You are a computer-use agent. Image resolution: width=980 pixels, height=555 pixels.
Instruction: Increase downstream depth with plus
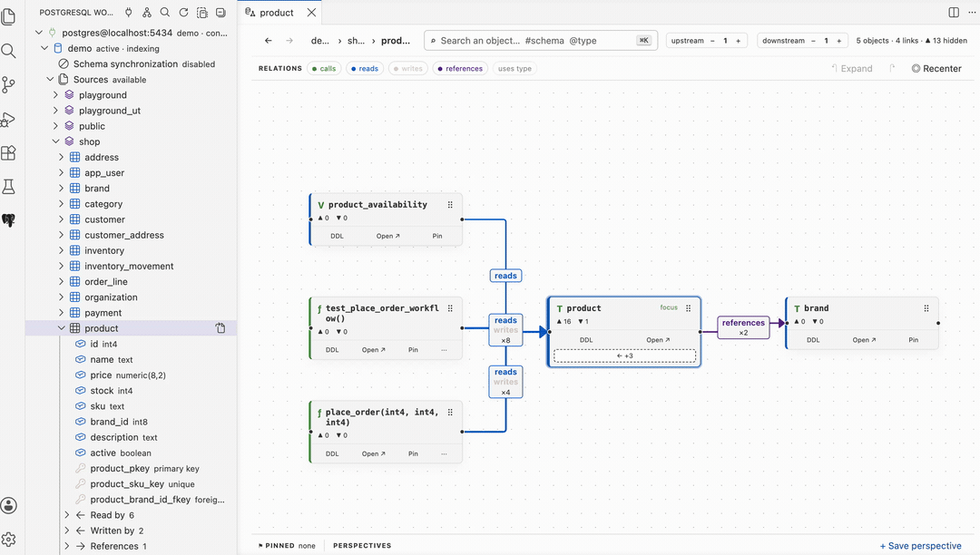pos(838,41)
